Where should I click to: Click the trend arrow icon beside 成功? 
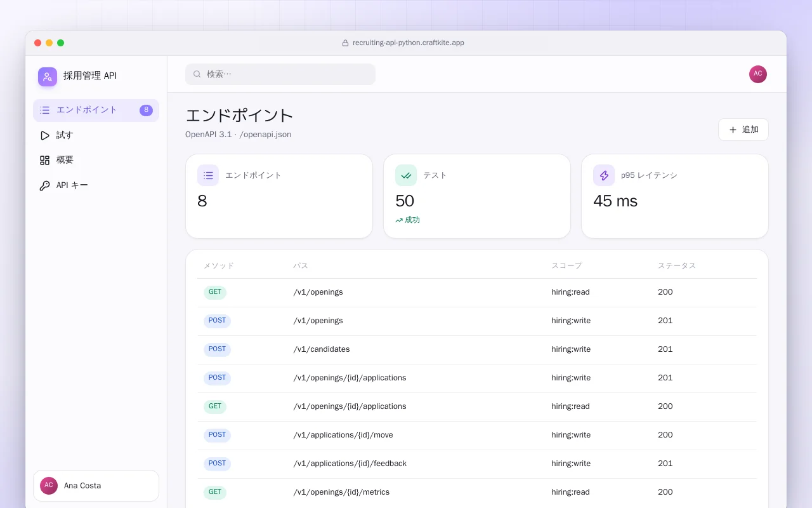click(x=399, y=220)
